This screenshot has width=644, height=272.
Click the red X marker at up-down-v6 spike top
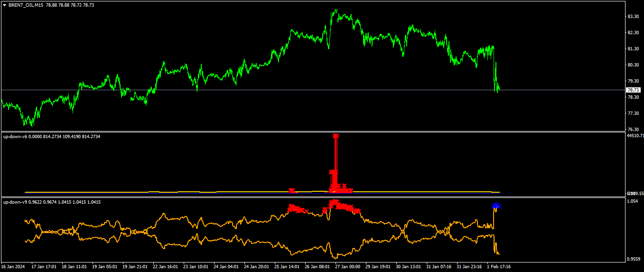pos(336,136)
